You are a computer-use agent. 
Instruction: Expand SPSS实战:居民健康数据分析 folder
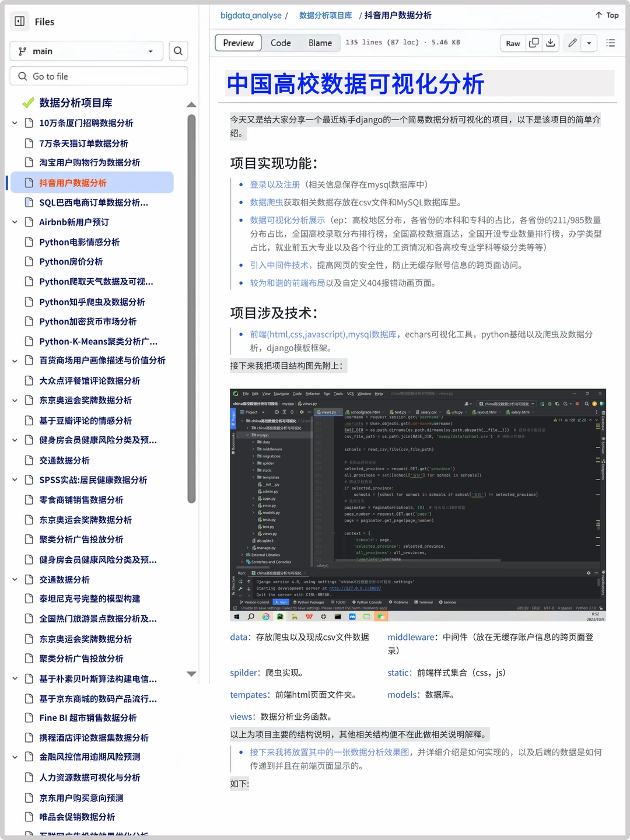15,480
